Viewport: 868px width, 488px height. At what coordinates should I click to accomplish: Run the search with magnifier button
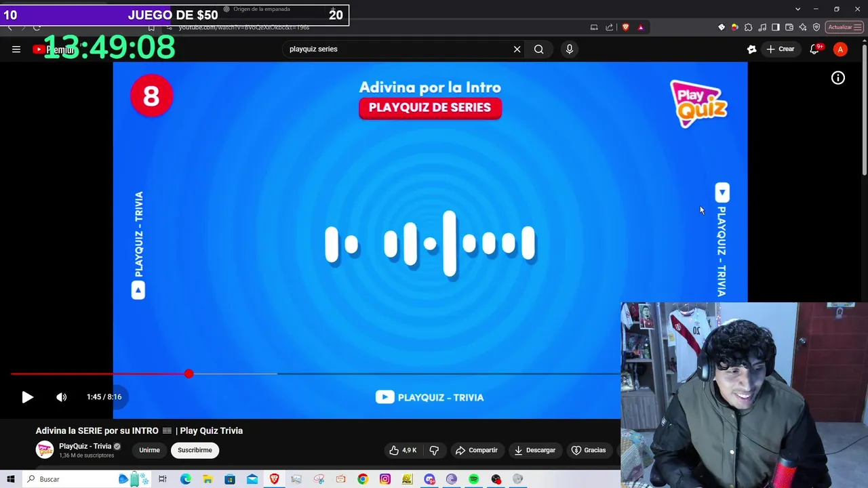point(538,49)
